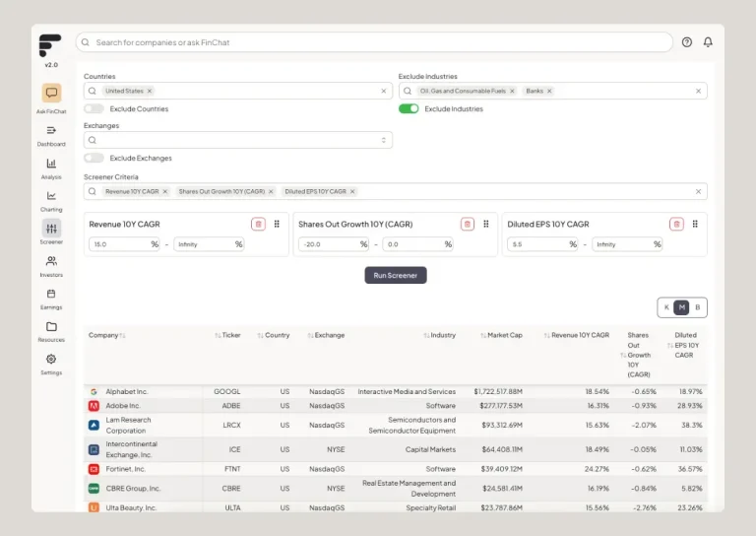Expand the Exchanges dropdown
This screenshot has width=756, height=536.
pos(384,140)
